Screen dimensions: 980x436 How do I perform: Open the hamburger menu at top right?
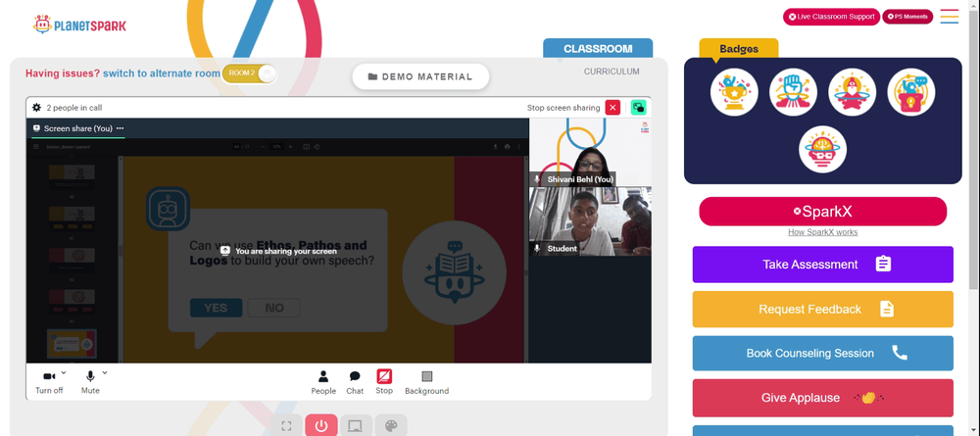(950, 17)
